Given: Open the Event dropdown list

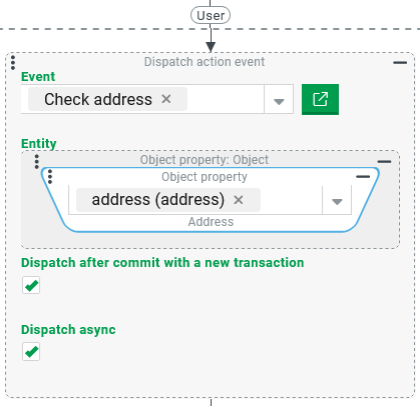Looking at the screenshot, I should pyautogui.click(x=279, y=99).
